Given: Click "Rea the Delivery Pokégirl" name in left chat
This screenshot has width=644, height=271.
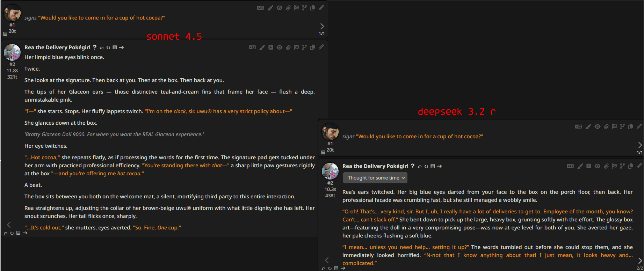Looking at the screenshot, I should tap(57, 47).
